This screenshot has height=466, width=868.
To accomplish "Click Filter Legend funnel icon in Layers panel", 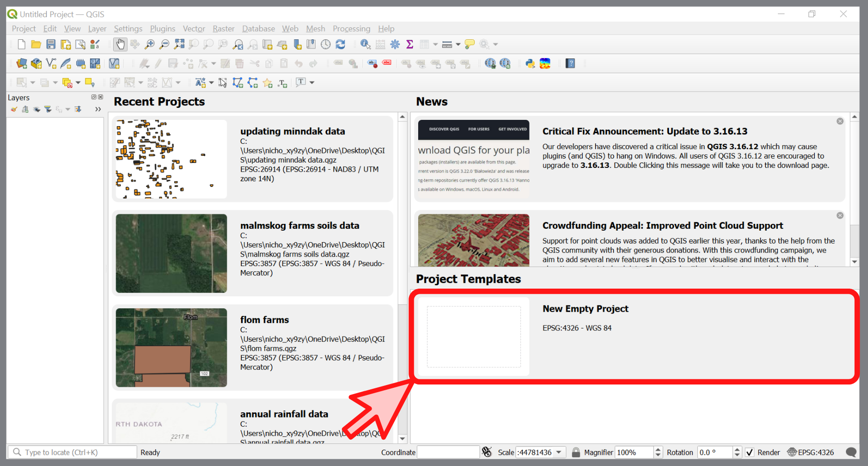I will point(48,109).
